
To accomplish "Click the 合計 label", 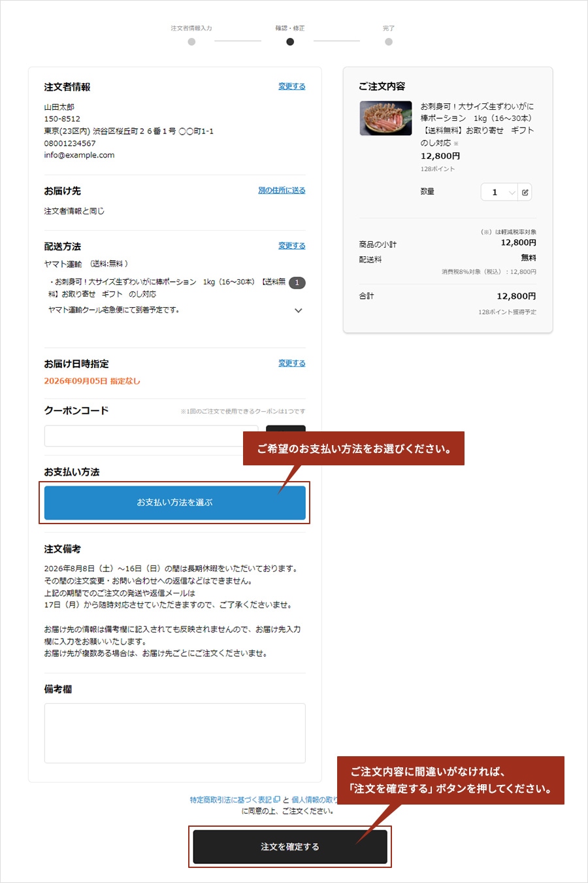I will [x=367, y=296].
